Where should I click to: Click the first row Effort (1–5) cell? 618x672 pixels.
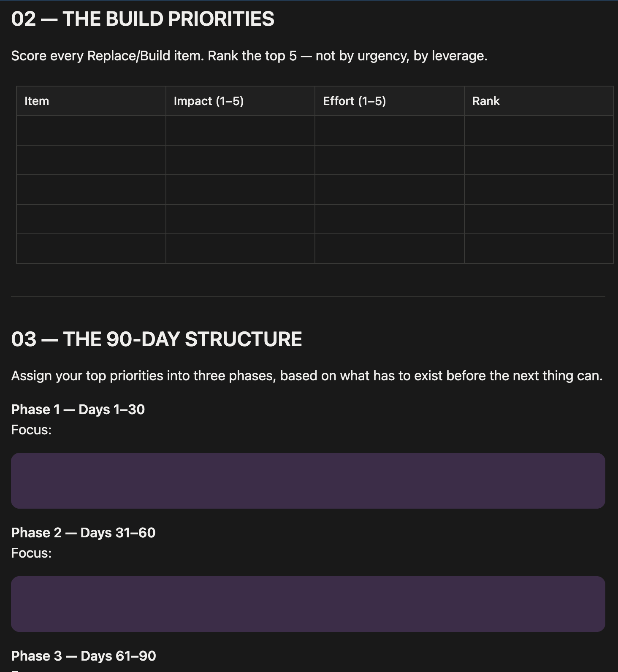[390, 130]
